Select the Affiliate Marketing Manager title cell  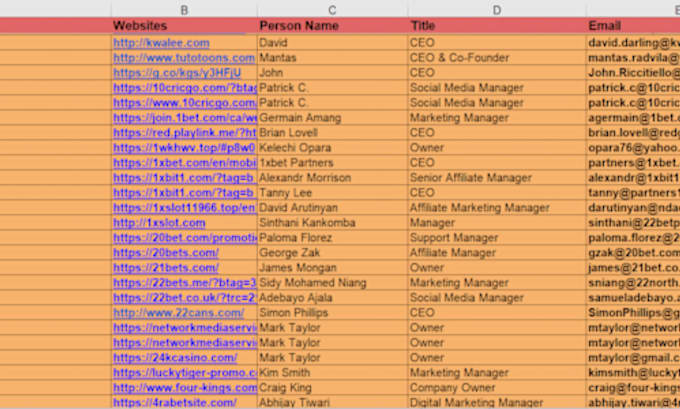497,207
